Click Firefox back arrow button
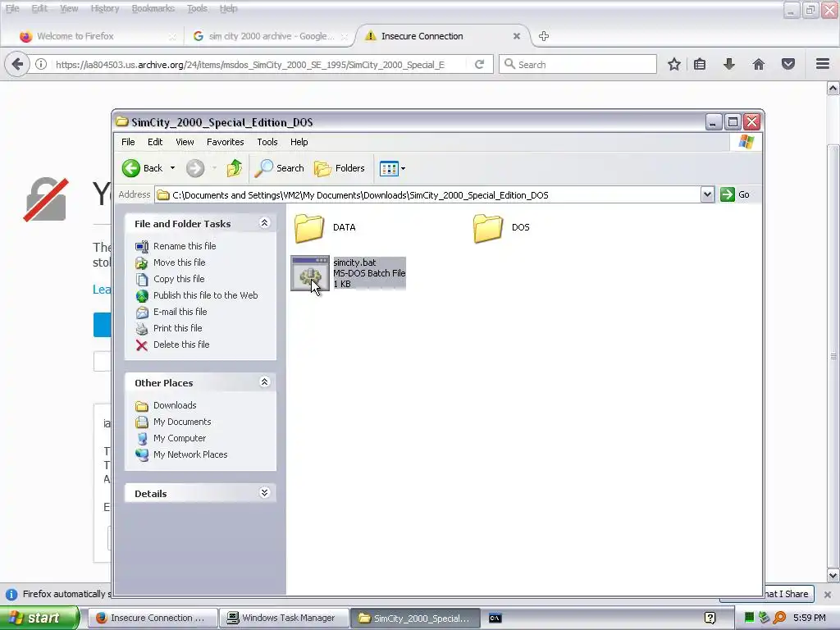Viewport: 840px width, 630px height. tap(17, 64)
